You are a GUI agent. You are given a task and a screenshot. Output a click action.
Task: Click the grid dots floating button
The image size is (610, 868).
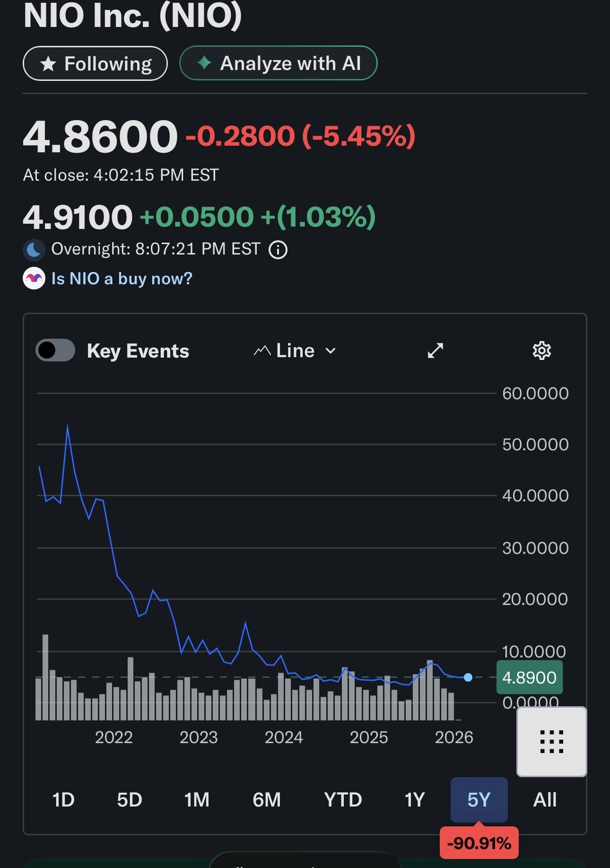[552, 741]
